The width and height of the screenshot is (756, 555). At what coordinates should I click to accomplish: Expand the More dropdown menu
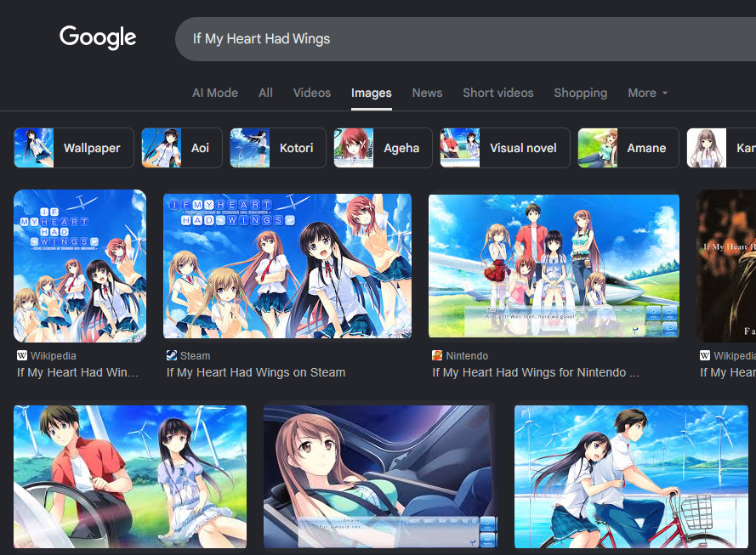(x=647, y=93)
